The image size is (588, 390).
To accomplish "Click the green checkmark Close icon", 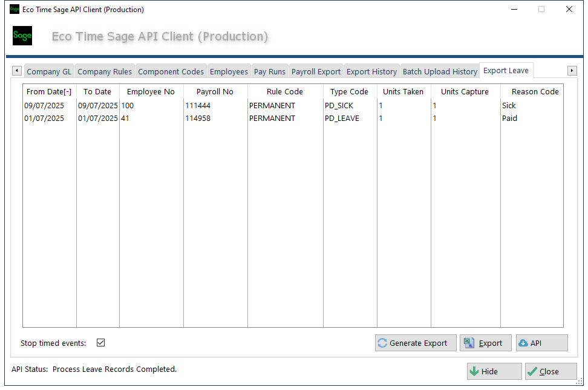I will tap(532, 372).
